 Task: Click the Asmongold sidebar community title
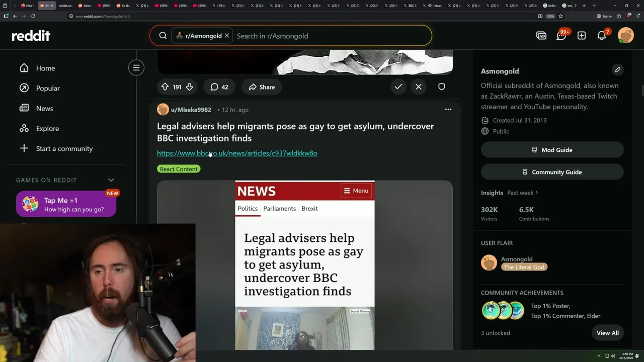point(500,71)
